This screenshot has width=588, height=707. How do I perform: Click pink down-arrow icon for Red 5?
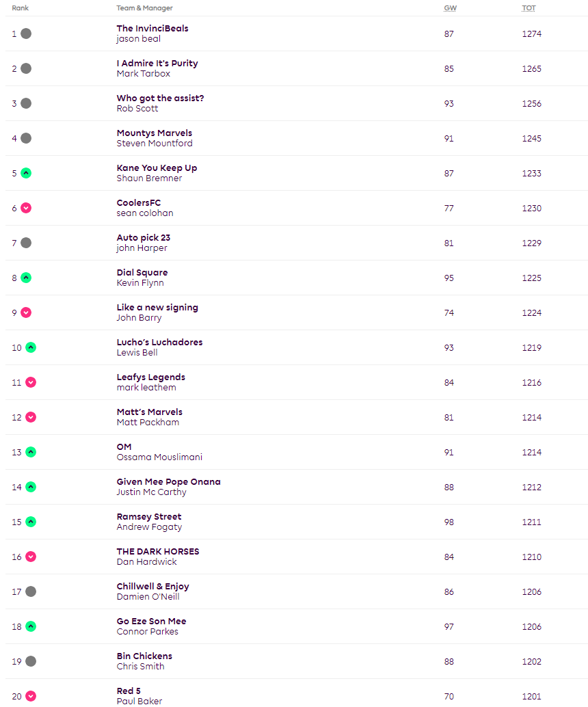(31, 696)
